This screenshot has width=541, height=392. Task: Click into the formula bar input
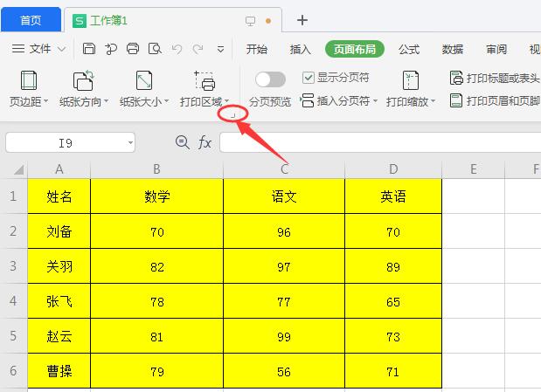point(380,142)
